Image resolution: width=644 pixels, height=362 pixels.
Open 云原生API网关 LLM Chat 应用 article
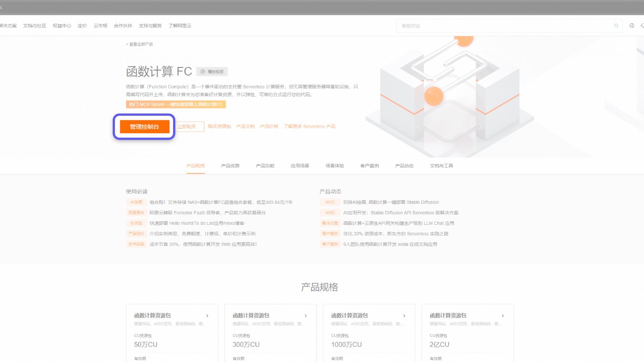[398, 223]
